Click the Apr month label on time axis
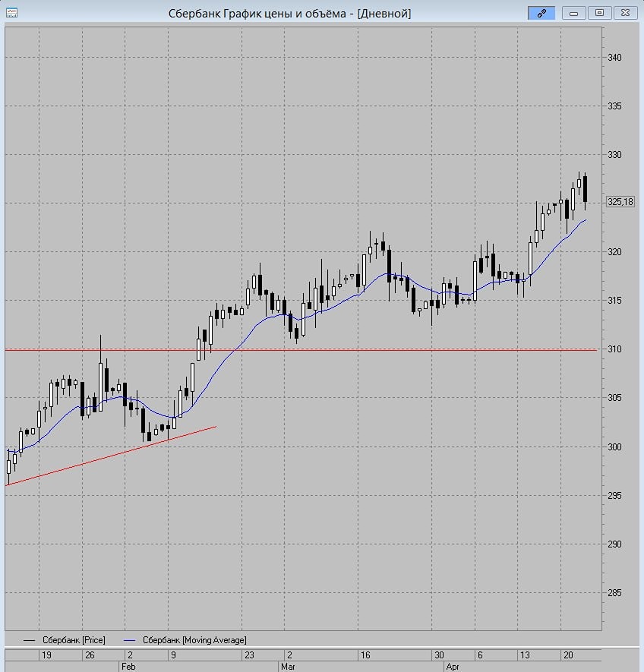Screen dimensions: 644x672 pyautogui.click(x=453, y=667)
